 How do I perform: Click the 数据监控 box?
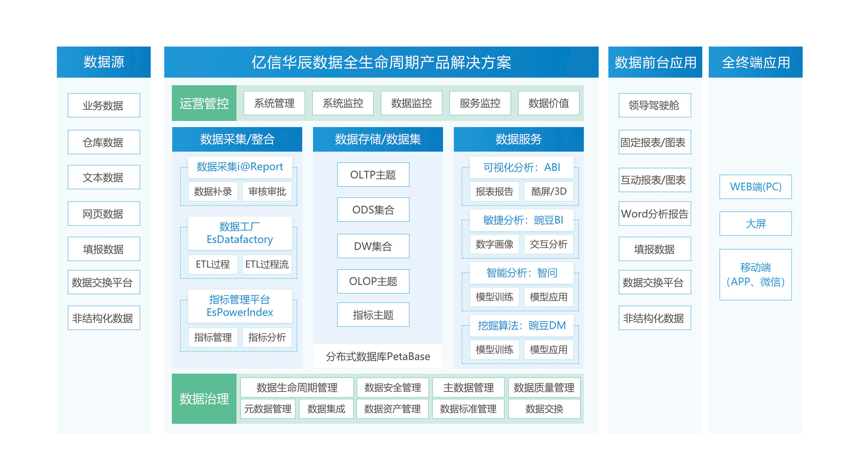pos(412,103)
